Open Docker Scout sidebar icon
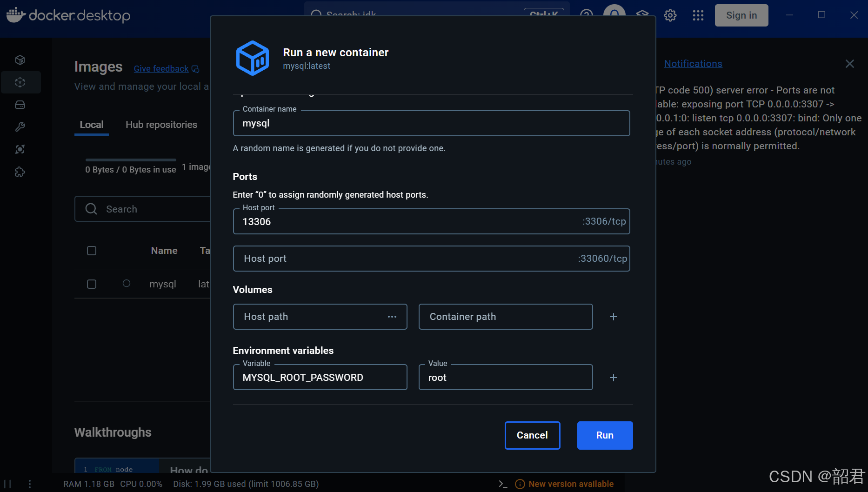 (x=20, y=149)
